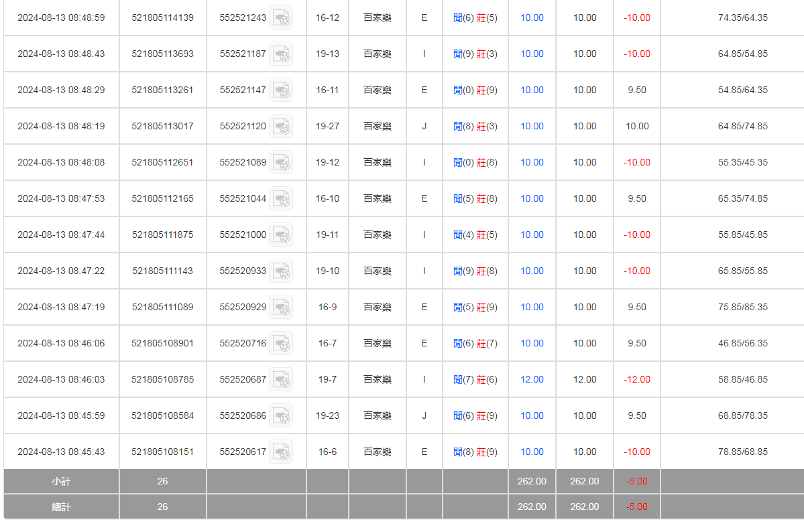Click replay icon next to 552521187
The width and height of the screenshot is (804, 532).
tap(281, 54)
